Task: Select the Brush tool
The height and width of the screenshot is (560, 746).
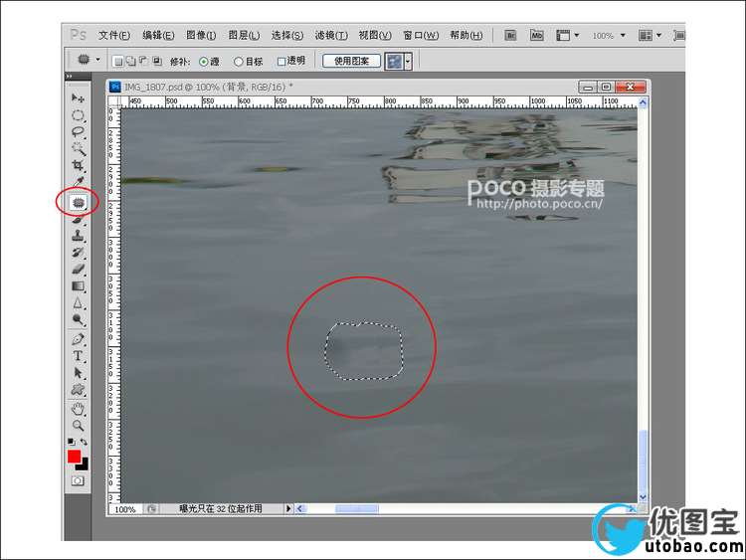Action: [x=78, y=220]
